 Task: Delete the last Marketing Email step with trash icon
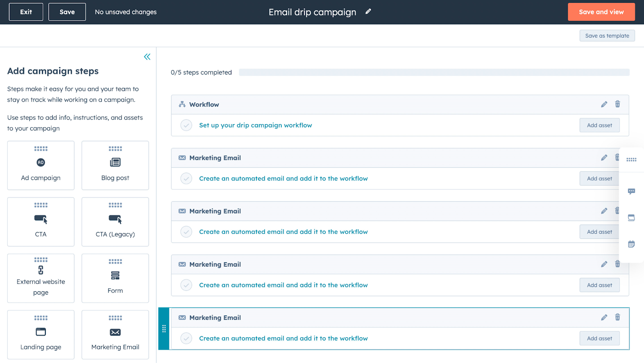tap(617, 317)
